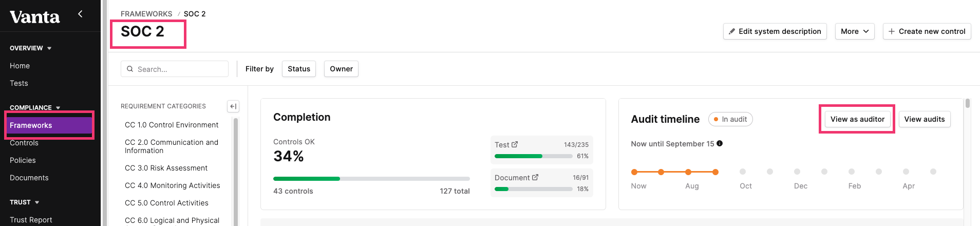Collapse the Vanta sidebar with the chevron
This screenshot has width=980, height=226.
coord(80,14)
